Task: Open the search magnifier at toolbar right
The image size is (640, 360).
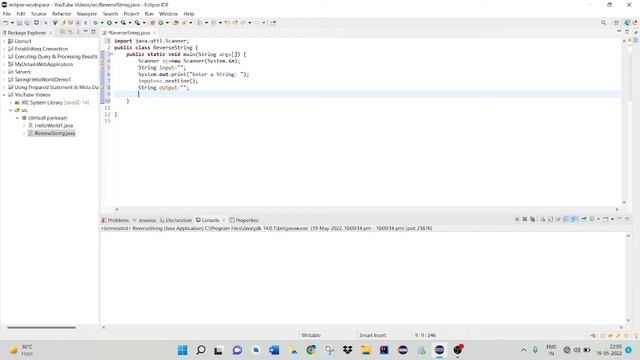Action: point(603,23)
